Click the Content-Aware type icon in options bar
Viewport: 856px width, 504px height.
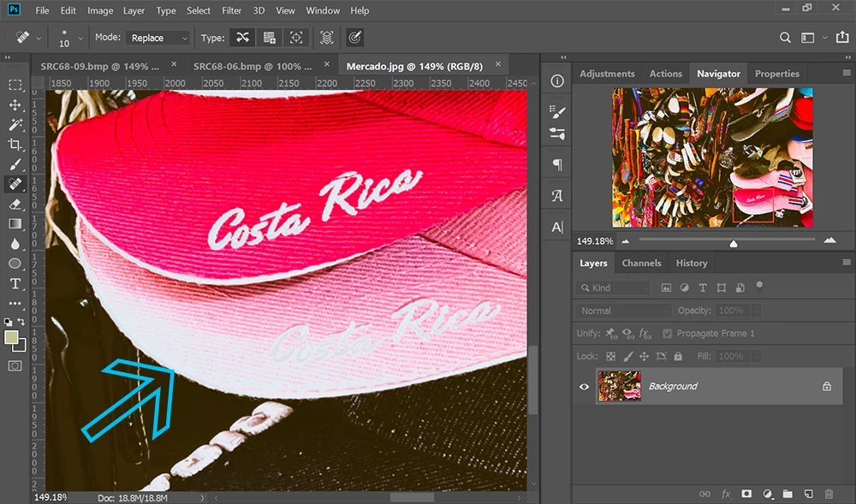pos(242,38)
